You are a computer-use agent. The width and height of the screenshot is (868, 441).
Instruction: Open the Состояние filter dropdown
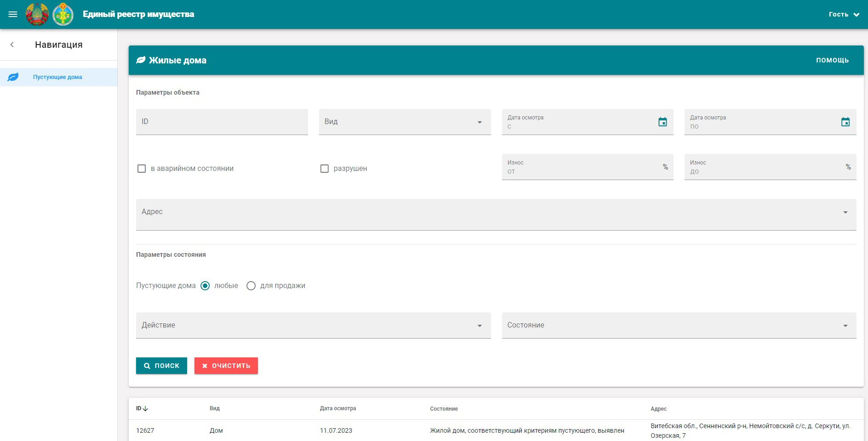(x=845, y=326)
